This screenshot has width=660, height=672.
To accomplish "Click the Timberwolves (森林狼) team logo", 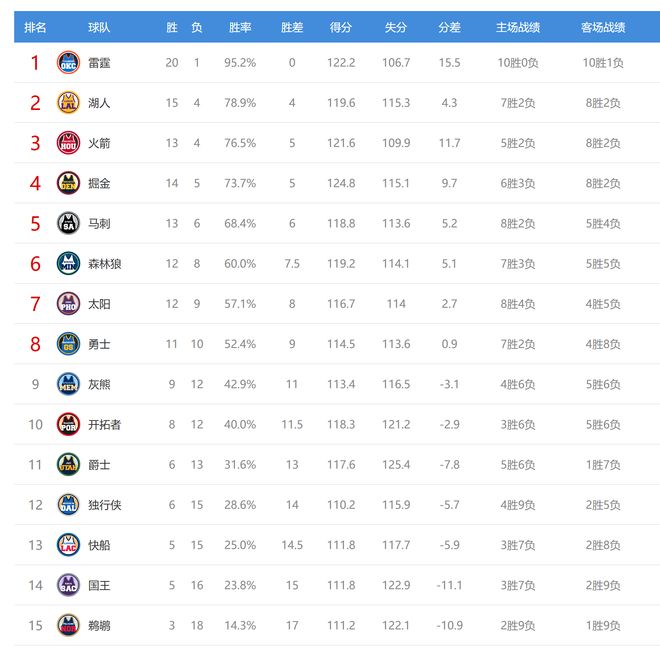I will 68,264.
